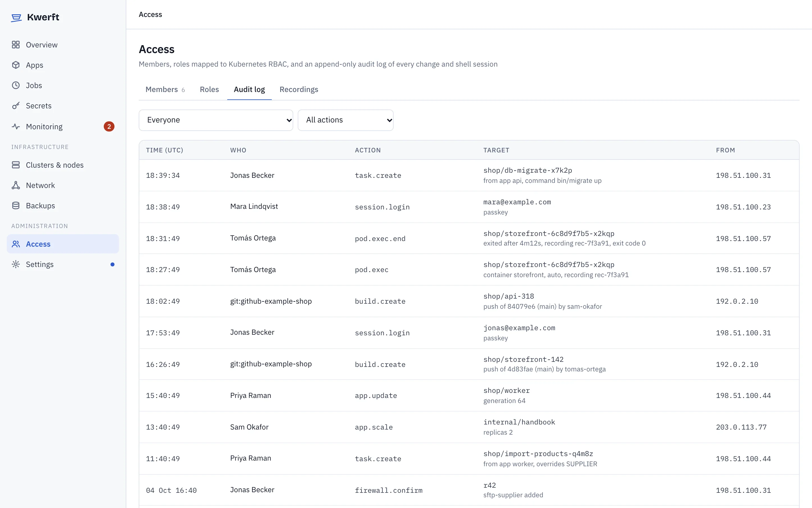This screenshot has width=812, height=508.
Task: Click the TARGET column header
Action: tap(496, 150)
